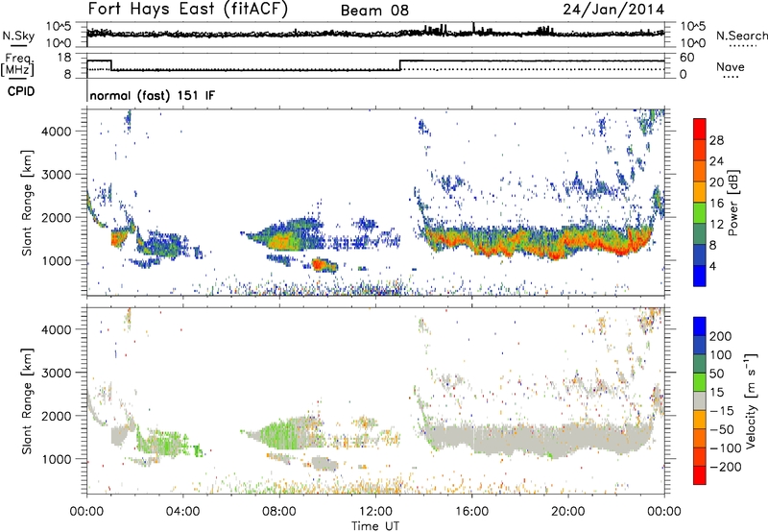Click the '18' frequency axis value
The image size is (768, 532).
tap(64, 58)
